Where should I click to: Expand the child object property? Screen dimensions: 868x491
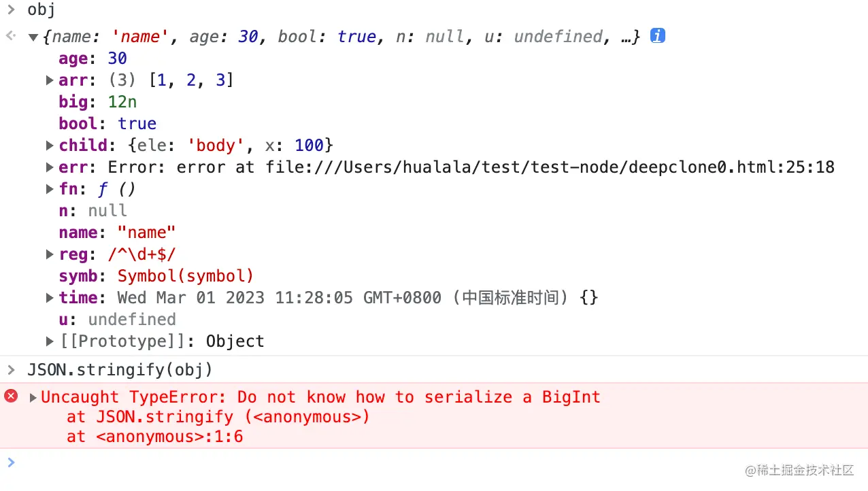[50, 146]
